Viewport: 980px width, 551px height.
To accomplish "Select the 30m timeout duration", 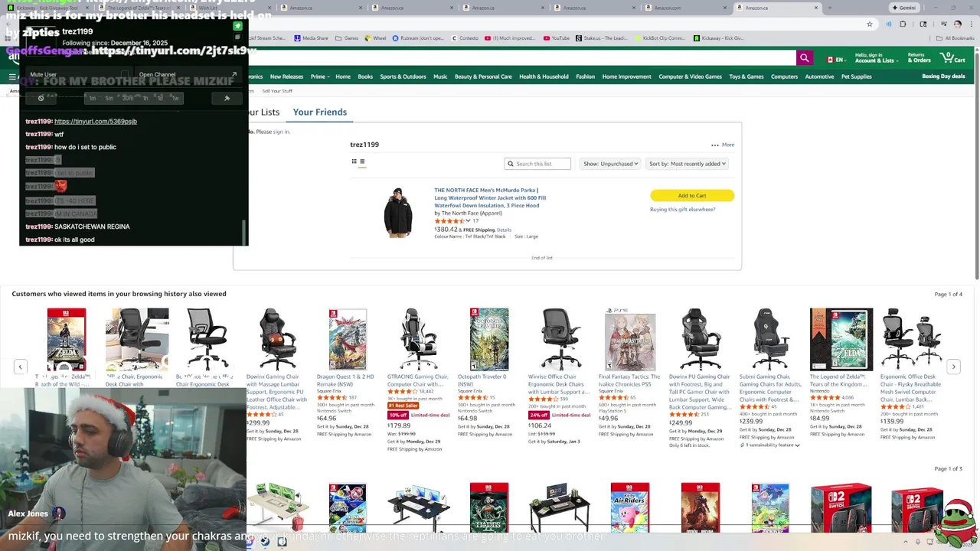I will pyautogui.click(x=128, y=98).
